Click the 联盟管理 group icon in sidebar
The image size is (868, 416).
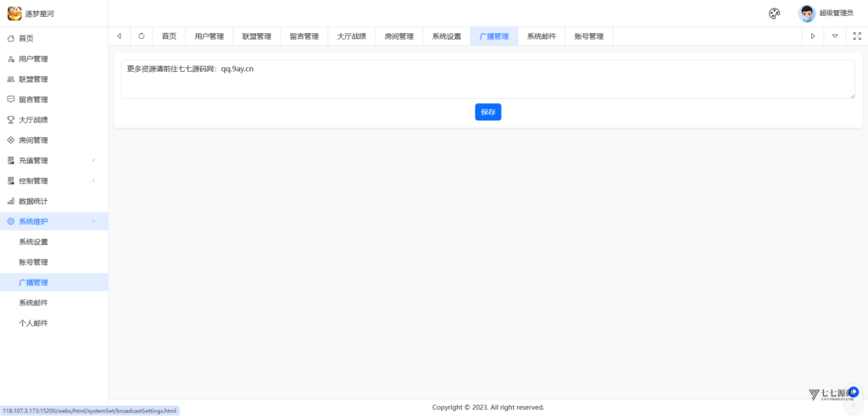pyautogui.click(x=10, y=80)
